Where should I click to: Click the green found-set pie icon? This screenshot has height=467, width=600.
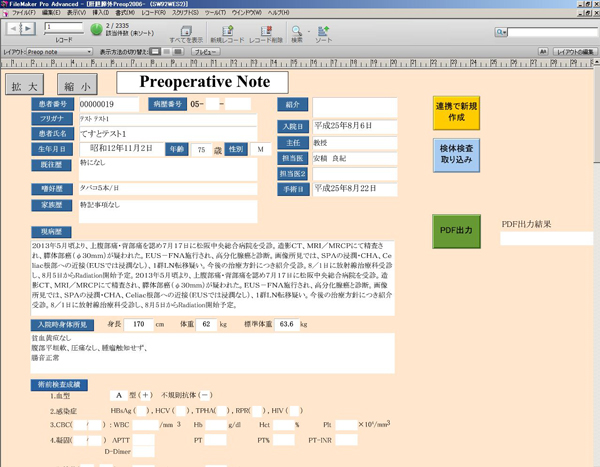(x=97, y=29)
